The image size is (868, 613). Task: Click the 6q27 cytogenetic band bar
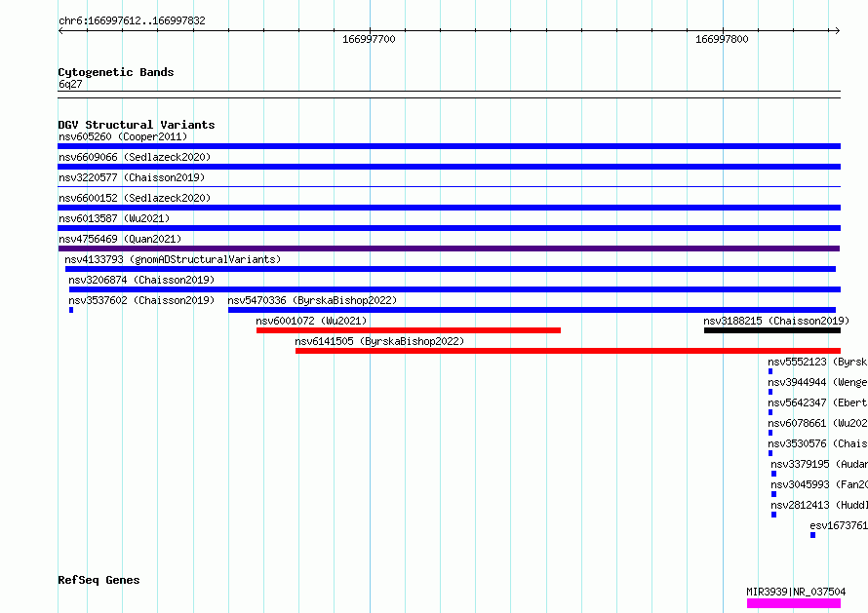(x=449, y=95)
